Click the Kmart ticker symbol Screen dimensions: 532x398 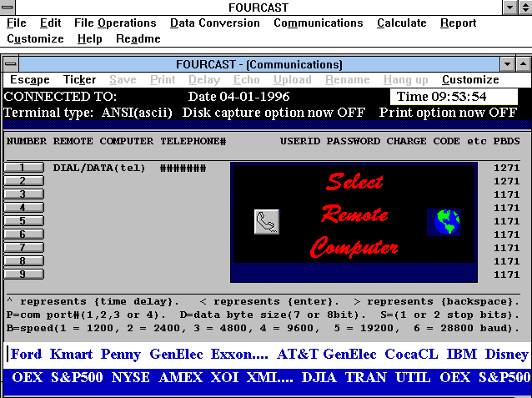pyautogui.click(x=71, y=354)
